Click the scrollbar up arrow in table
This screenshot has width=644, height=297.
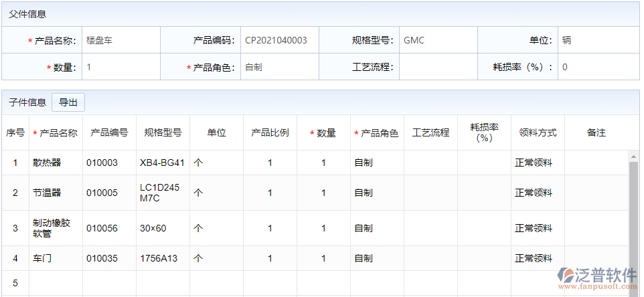coord(633,157)
